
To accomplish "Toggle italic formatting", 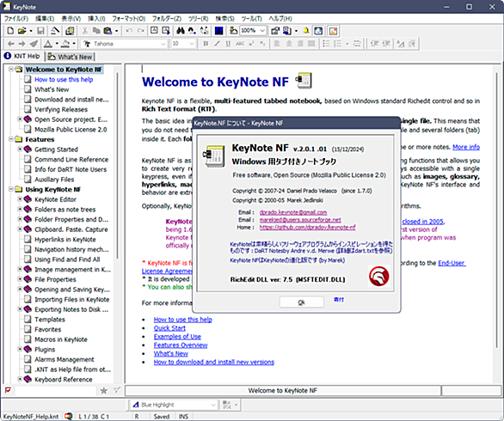I will click(x=217, y=43).
